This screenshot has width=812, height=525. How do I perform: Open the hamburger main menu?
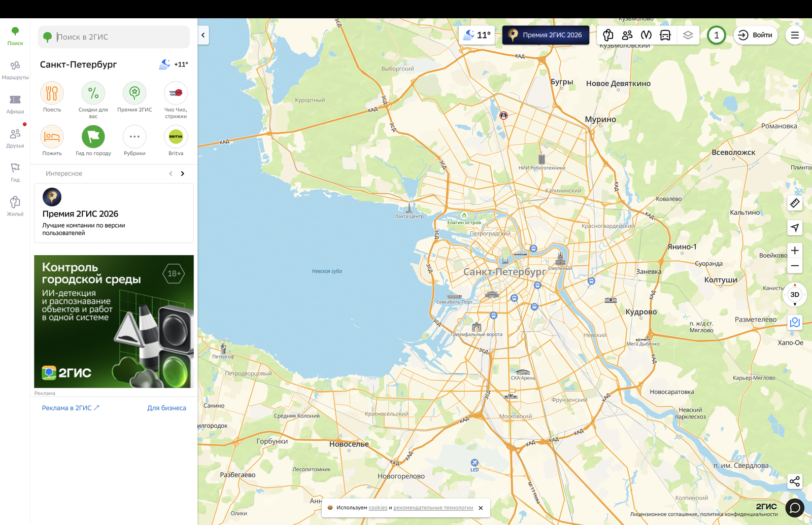point(795,35)
